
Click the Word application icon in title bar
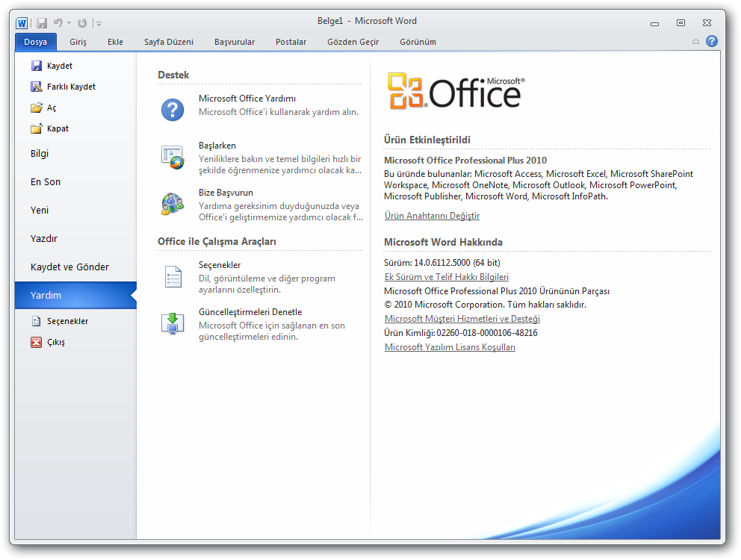tap(22, 22)
